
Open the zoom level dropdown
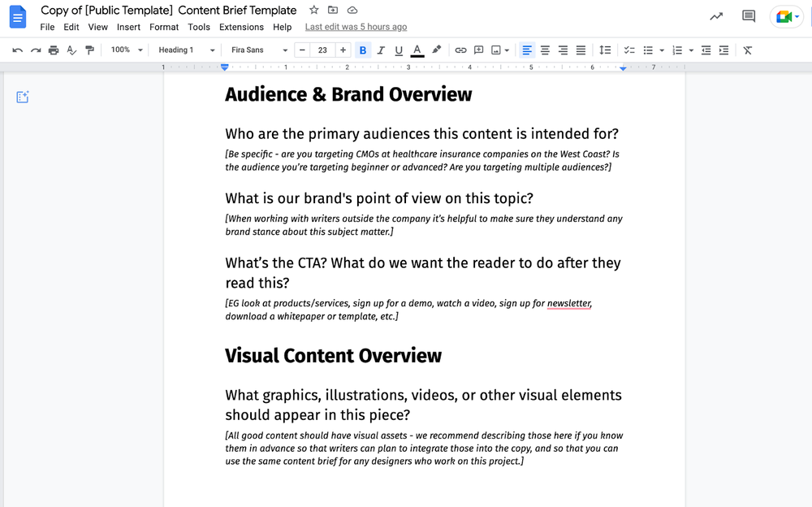pos(125,50)
